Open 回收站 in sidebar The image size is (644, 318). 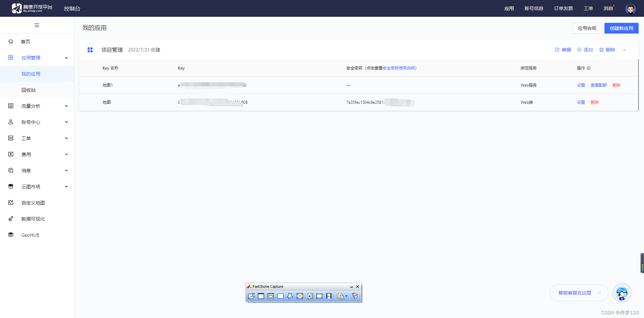coord(29,90)
